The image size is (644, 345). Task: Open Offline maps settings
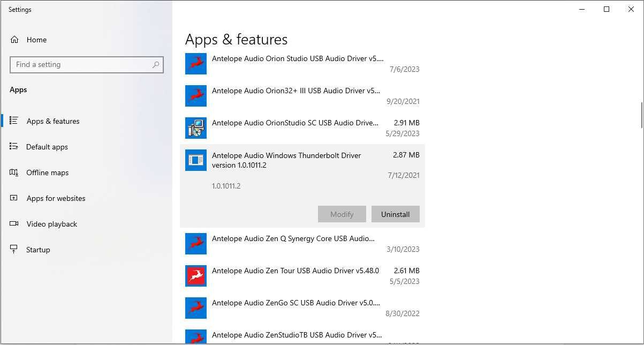coord(86,172)
